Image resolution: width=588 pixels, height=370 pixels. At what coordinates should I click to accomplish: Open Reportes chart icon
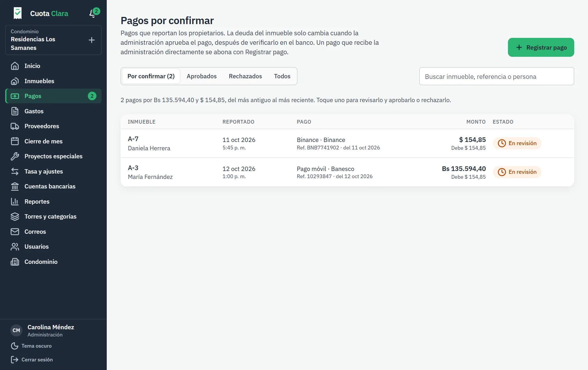15,202
